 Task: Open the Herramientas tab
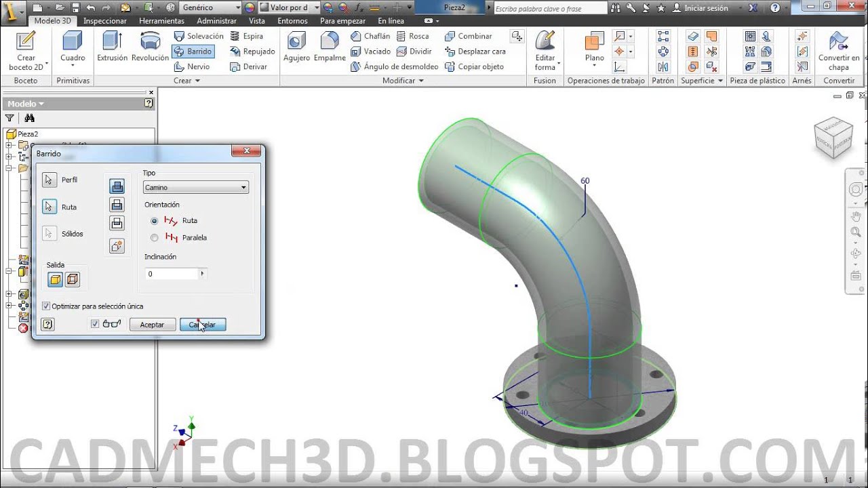(162, 21)
